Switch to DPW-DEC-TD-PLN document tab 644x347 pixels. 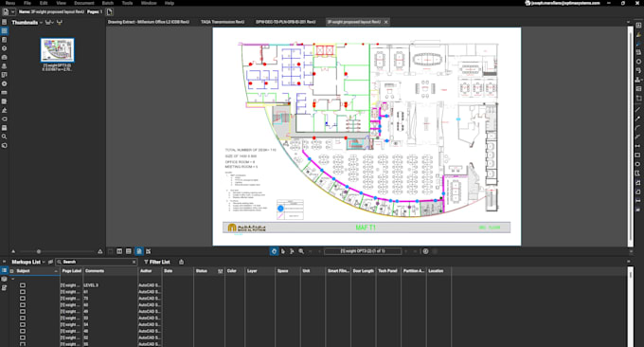tap(285, 22)
